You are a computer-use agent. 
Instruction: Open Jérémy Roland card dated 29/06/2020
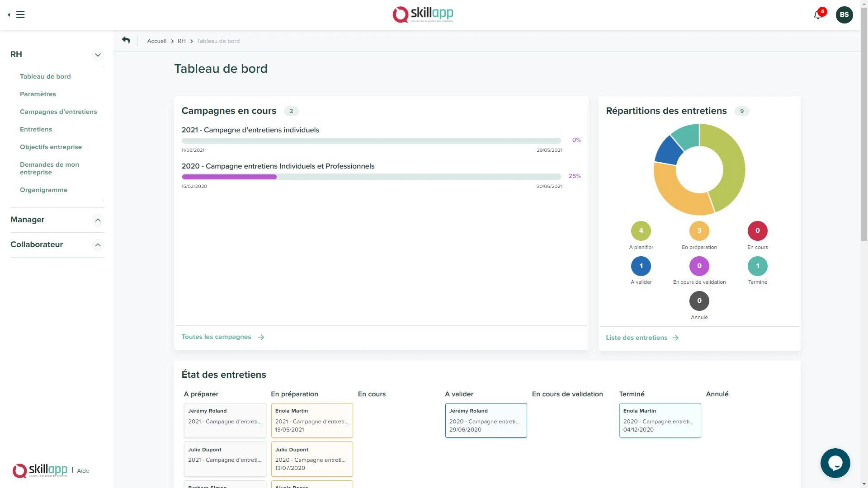pos(486,421)
